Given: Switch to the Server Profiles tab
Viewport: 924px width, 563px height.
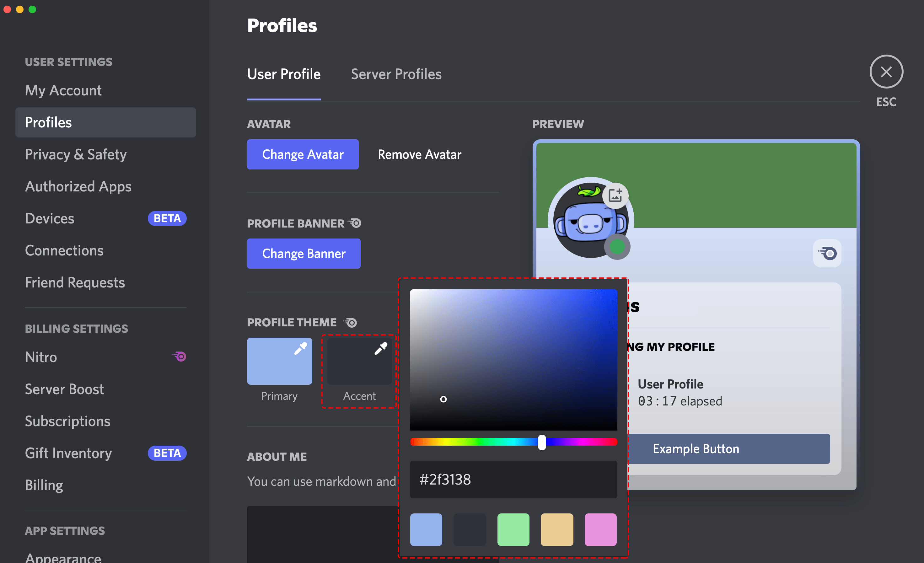Looking at the screenshot, I should 396,74.
